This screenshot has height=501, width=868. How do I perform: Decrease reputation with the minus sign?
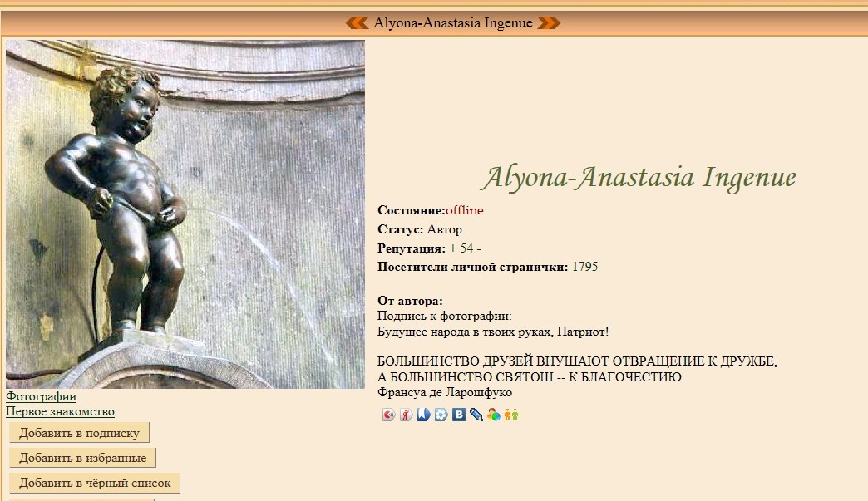click(x=479, y=248)
